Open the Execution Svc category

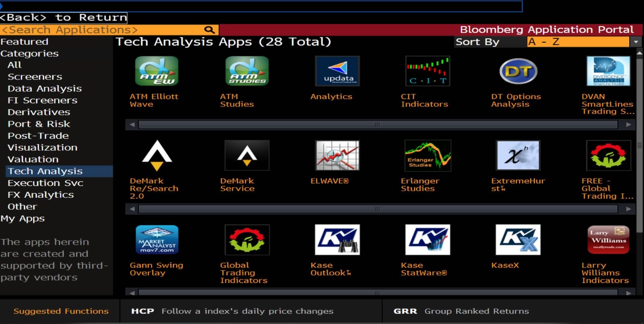coord(45,183)
